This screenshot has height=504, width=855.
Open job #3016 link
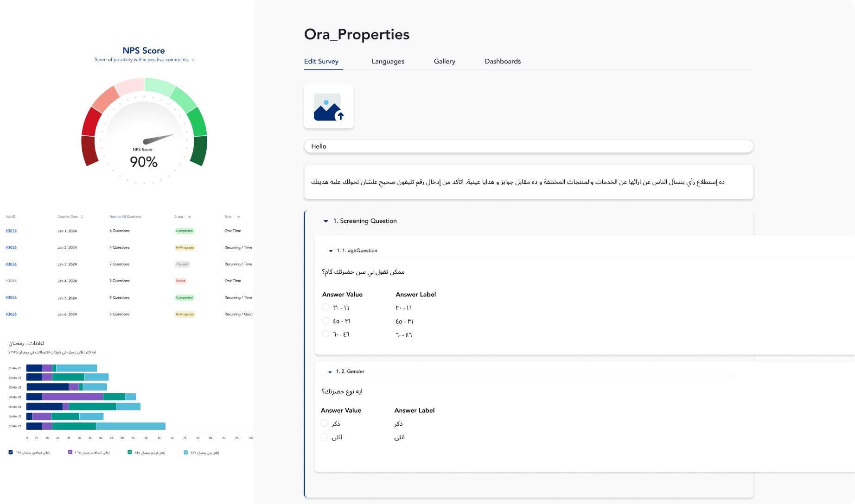(x=11, y=231)
